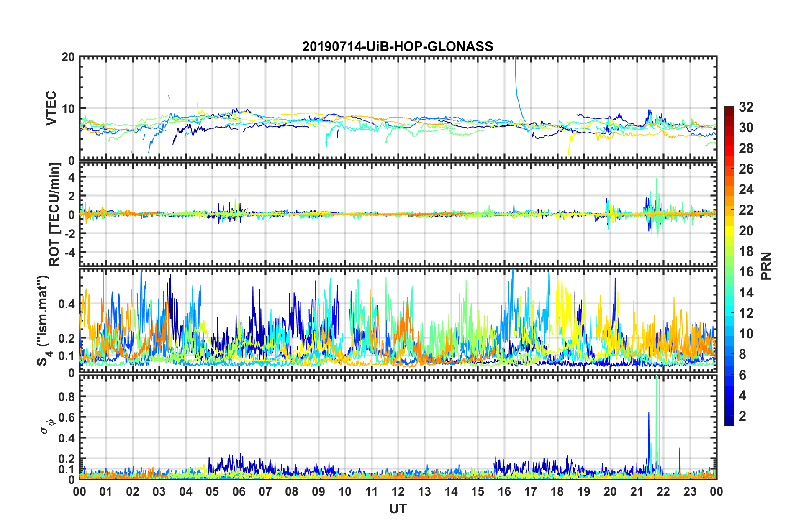Click the "PRN" colorbar label
This screenshot has height=532, width=796.
click(766, 266)
